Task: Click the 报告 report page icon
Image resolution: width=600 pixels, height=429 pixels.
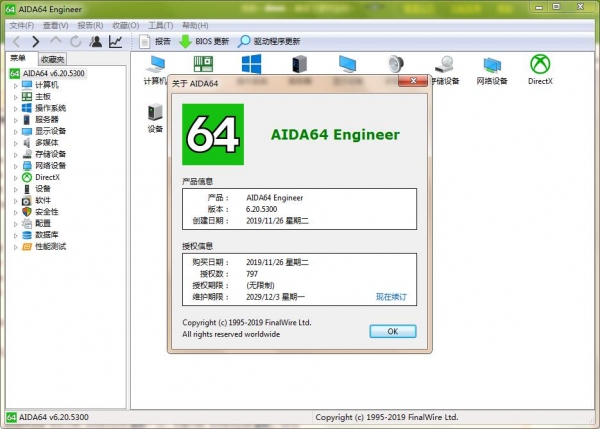Action: 145,41
